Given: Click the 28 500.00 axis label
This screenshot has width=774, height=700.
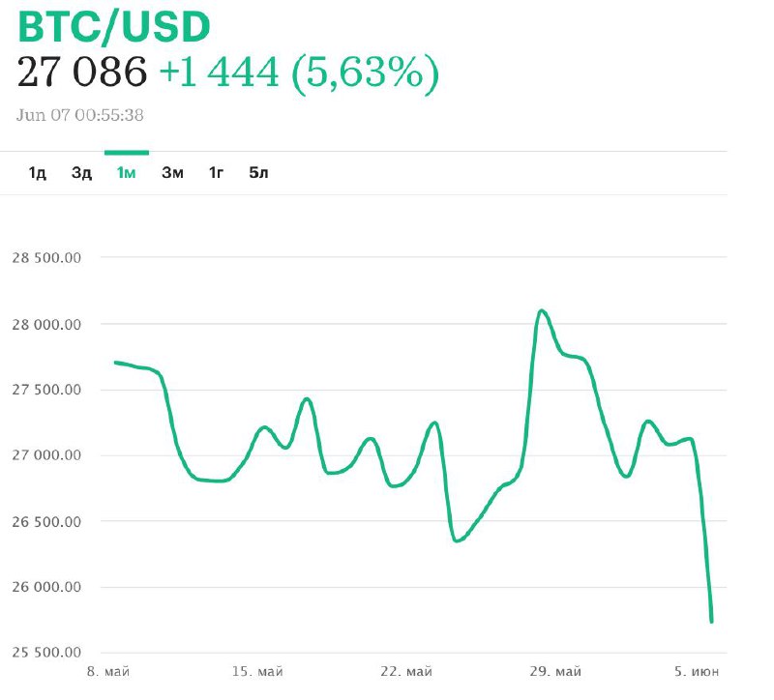Looking at the screenshot, I should click(x=46, y=258).
